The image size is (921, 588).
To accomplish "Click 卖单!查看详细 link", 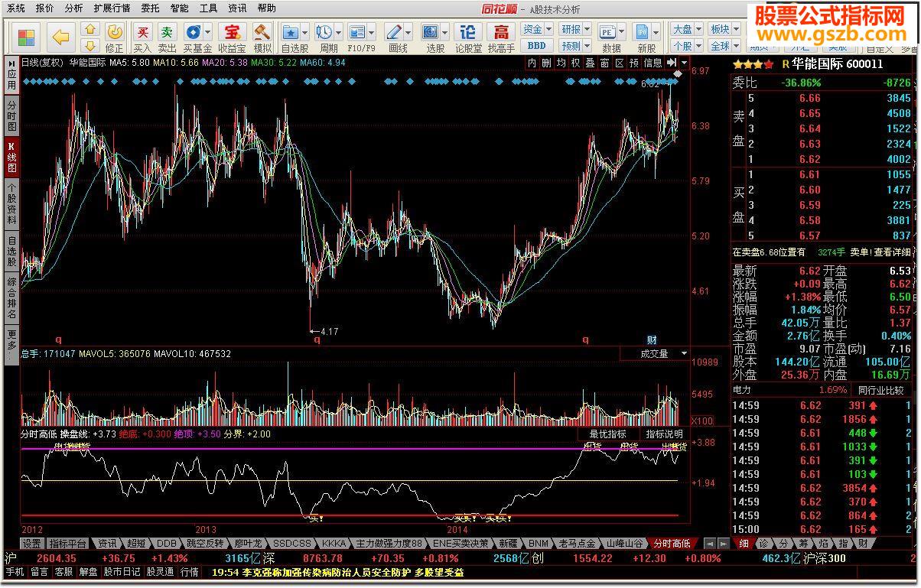I will click(881, 252).
